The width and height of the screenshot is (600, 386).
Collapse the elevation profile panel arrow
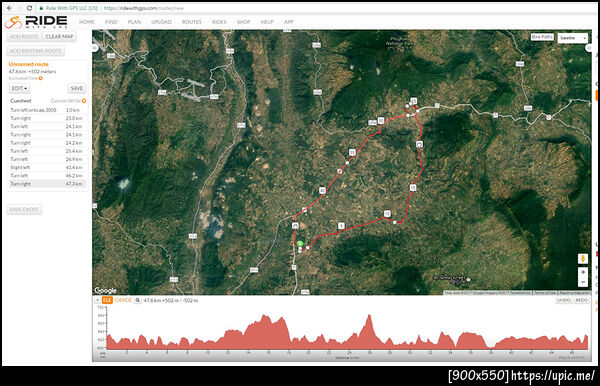[97, 300]
